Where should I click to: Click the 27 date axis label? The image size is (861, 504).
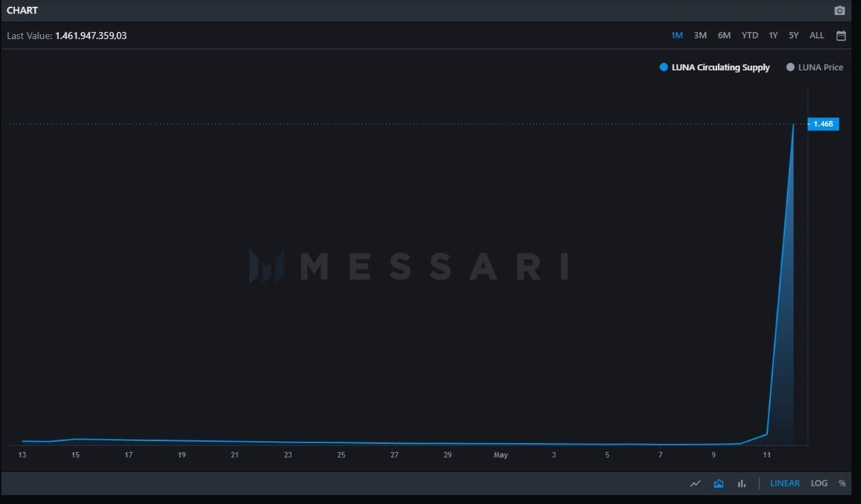point(395,455)
